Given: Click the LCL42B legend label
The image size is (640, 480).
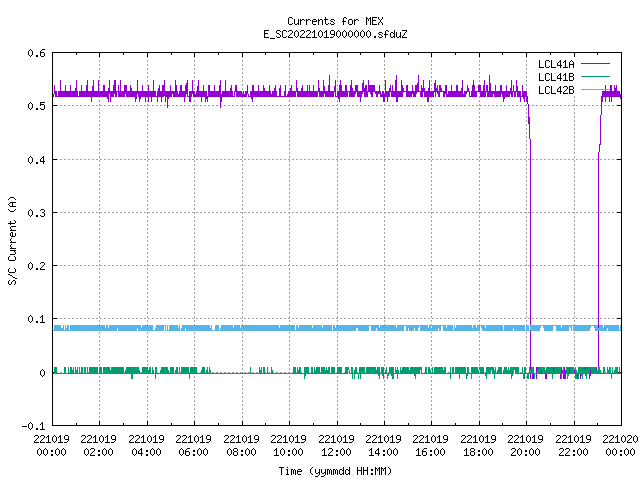Looking at the screenshot, I should (x=556, y=90).
